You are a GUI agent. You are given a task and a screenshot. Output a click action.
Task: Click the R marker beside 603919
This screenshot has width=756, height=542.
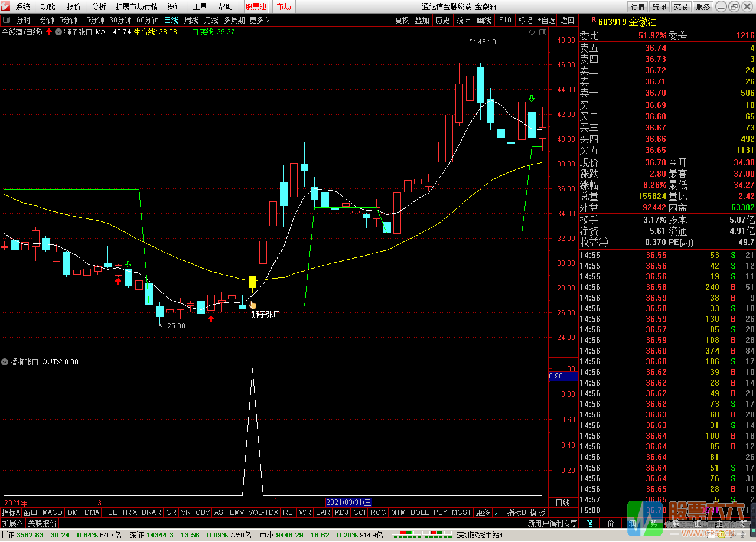tap(593, 21)
